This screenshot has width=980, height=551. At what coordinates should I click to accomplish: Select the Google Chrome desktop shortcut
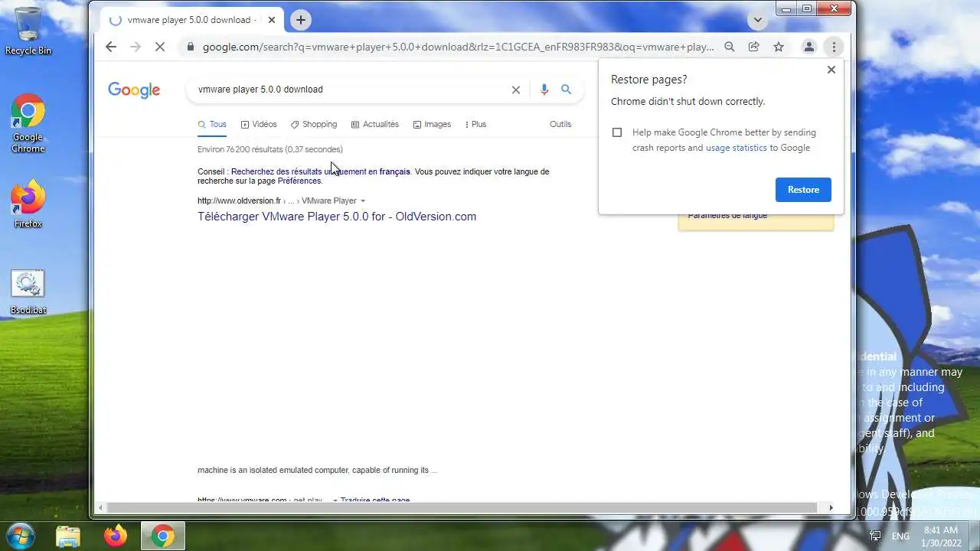[x=28, y=124]
